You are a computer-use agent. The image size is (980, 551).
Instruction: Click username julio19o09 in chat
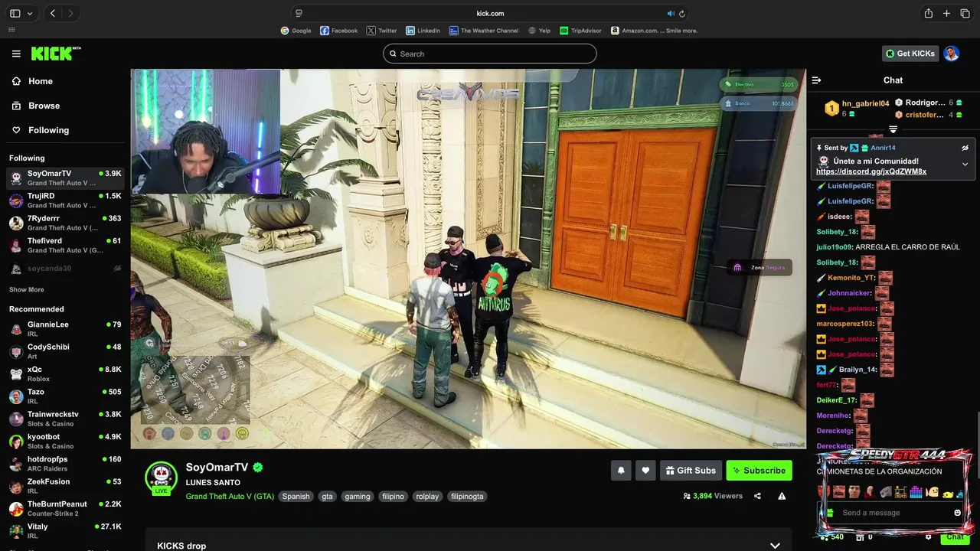834,247
